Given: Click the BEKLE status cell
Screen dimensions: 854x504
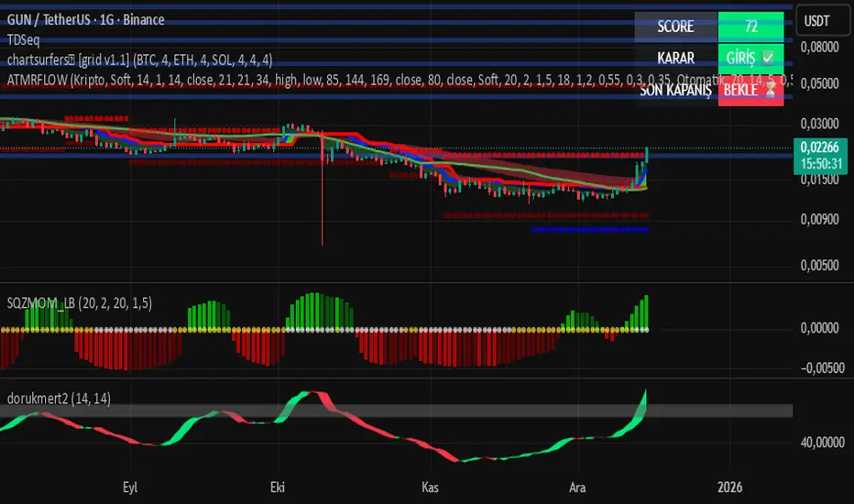Looking at the screenshot, I should coord(751,91).
